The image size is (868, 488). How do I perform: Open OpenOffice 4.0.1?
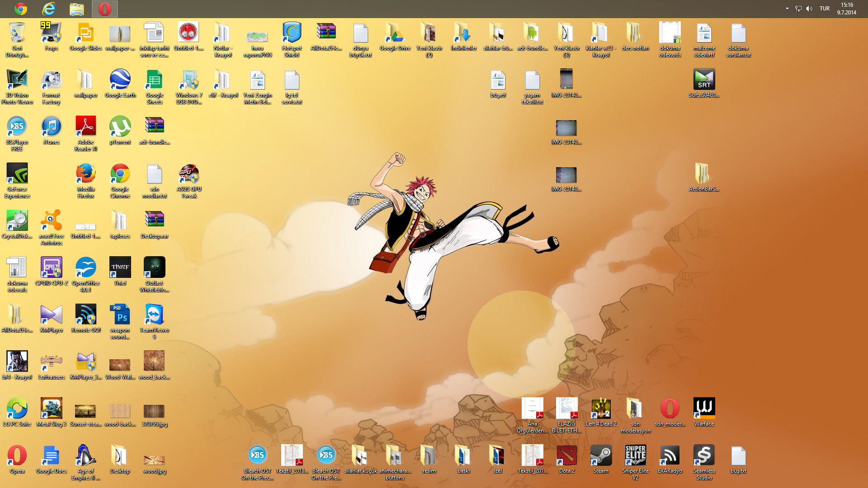click(x=86, y=275)
